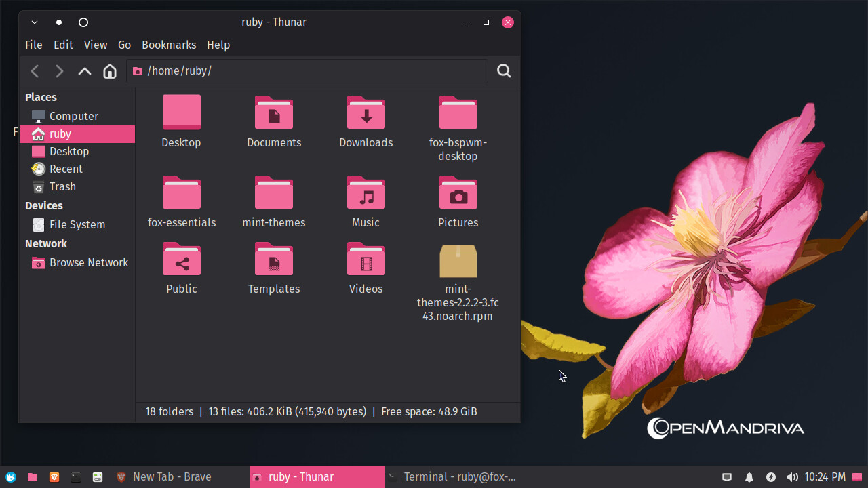Open the Go menu

click(124, 45)
